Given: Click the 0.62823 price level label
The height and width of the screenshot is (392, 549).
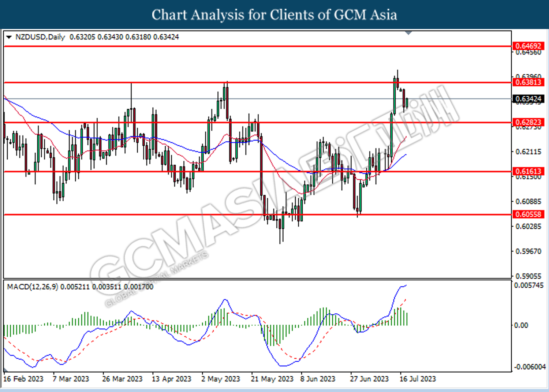Looking at the screenshot, I should (528, 122).
